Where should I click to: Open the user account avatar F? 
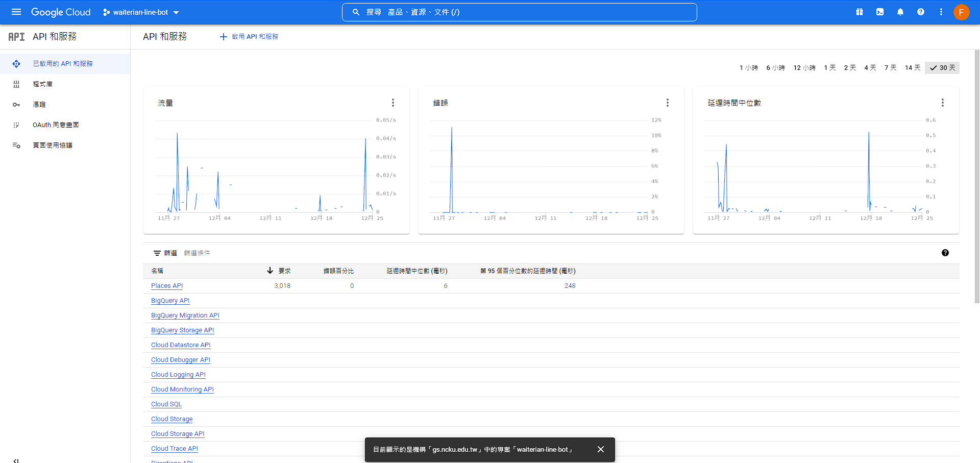click(x=962, y=12)
